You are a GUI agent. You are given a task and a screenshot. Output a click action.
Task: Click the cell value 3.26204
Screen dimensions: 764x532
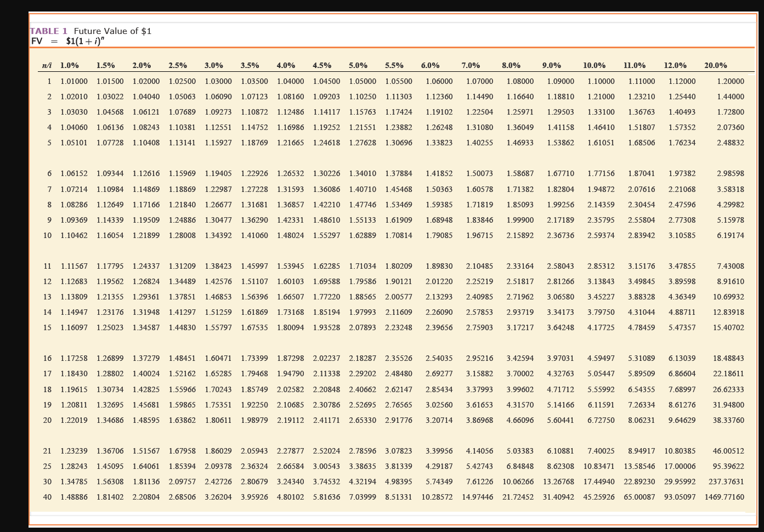(x=218, y=497)
